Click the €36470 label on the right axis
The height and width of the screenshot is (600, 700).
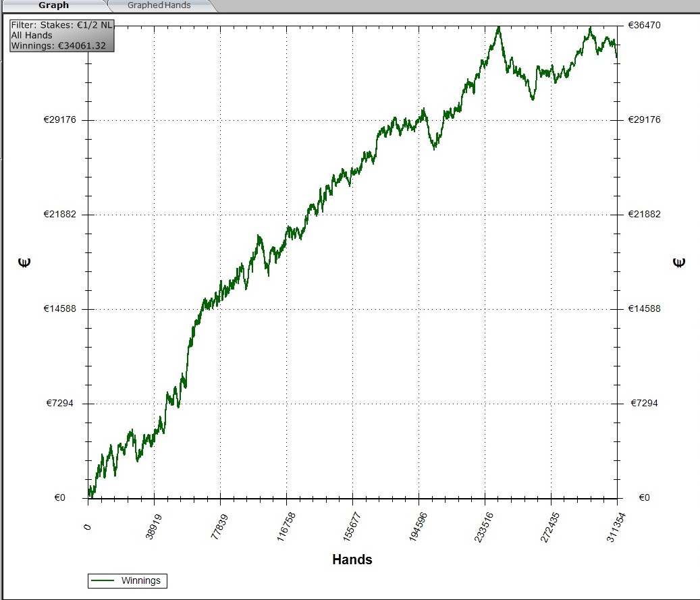click(x=644, y=25)
